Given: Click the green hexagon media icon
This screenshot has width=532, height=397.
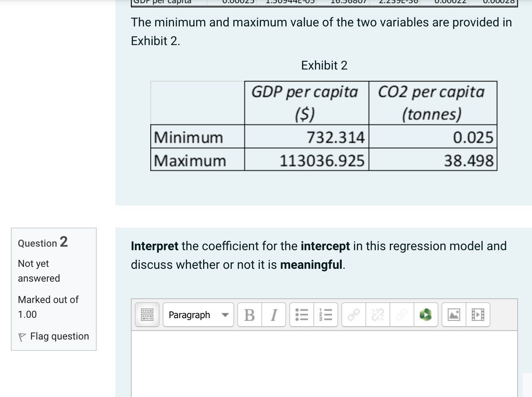Looking at the screenshot, I should (x=426, y=315).
